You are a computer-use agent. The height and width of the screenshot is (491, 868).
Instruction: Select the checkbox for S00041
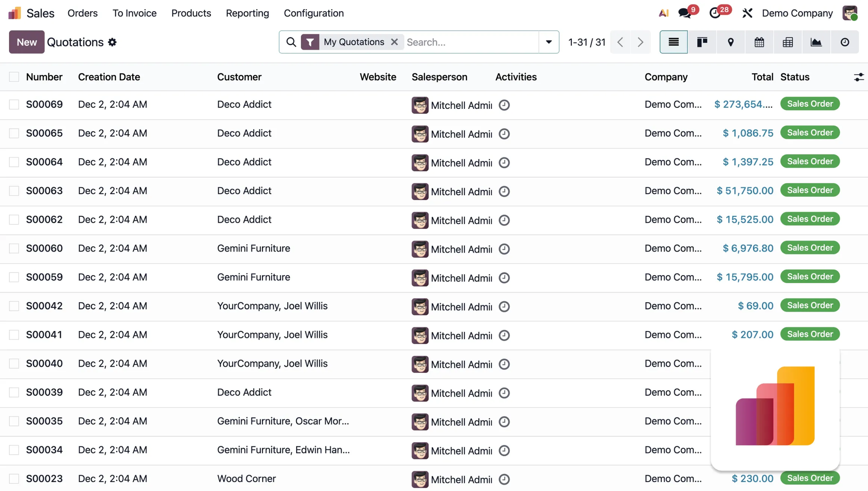pyautogui.click(x=14, y=335)
